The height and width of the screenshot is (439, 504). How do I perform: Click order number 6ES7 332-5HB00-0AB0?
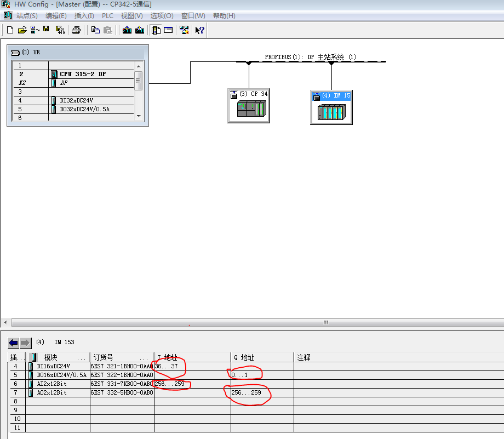click(x=122, y=392)
